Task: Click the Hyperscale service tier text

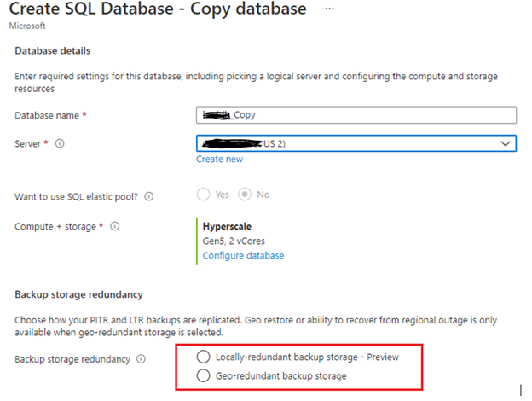Action: click(228, 227)
